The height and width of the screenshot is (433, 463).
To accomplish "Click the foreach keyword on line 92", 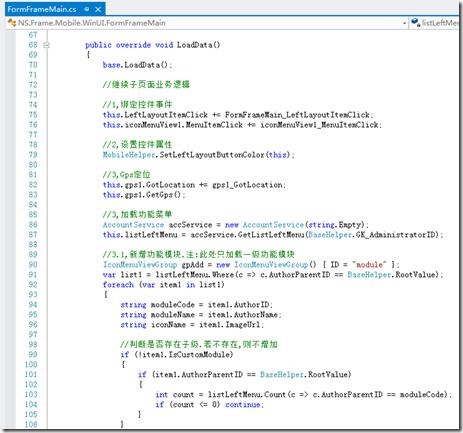I will coord(118,285).
